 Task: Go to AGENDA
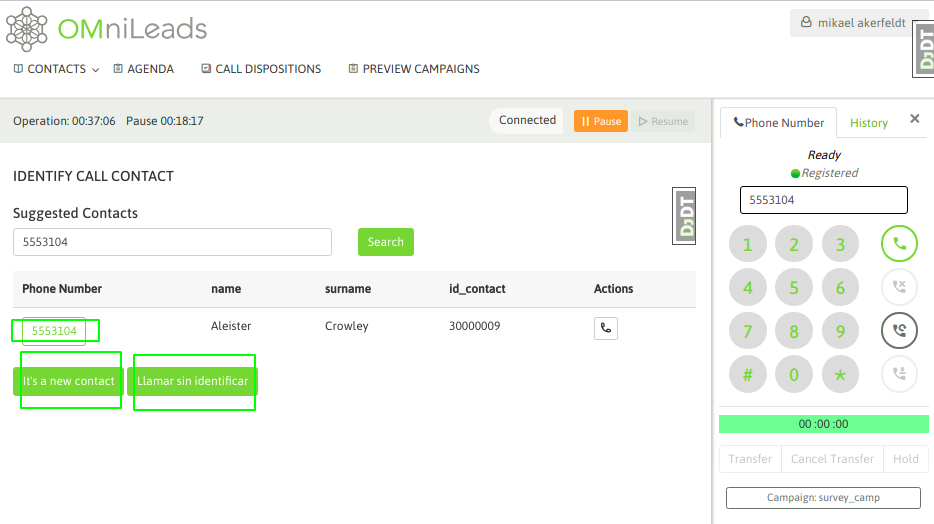tap(144, 69)
